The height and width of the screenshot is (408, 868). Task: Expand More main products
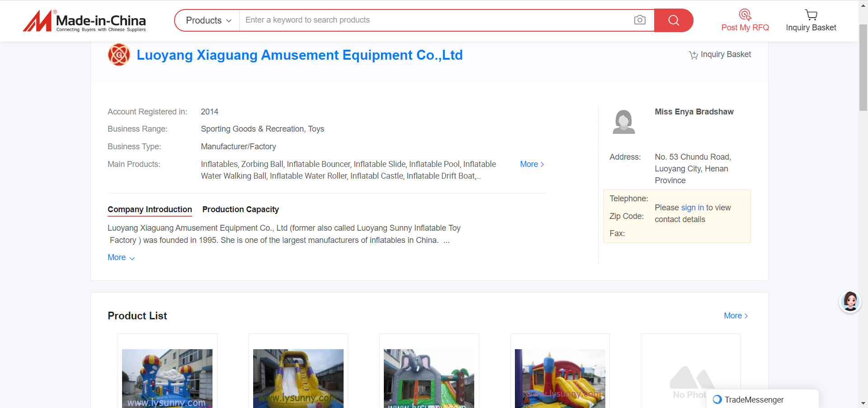point(532,164)
